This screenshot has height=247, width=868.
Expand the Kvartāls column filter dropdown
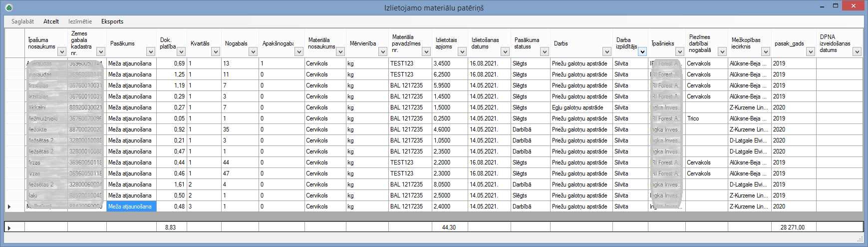coord(216,51)
